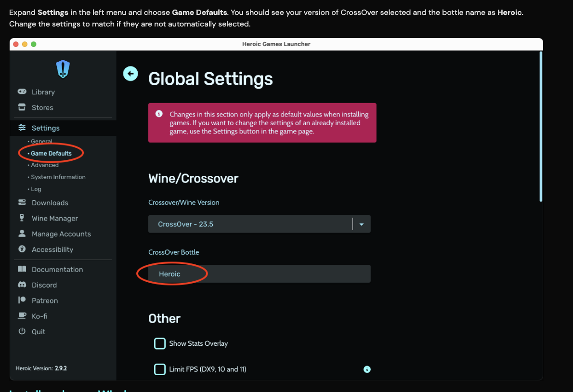Image resolution: width=573 pixels, height=392 pixels.
Task: Expand the version list with the arrow
Action: coord(362,224)
